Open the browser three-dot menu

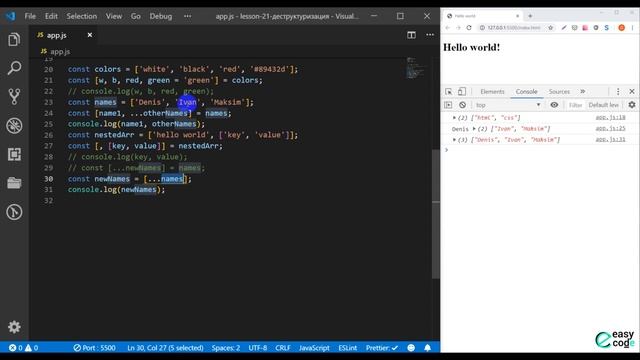632,28
